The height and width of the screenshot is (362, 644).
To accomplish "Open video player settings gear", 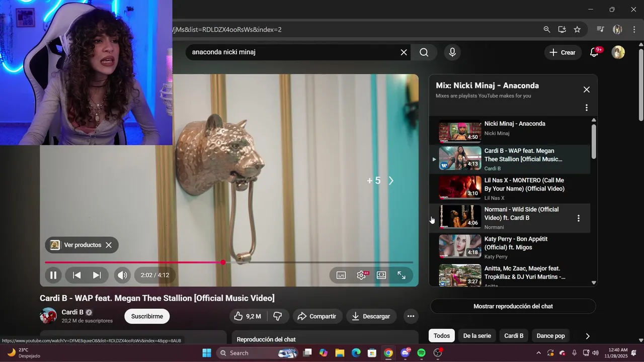I will (x=361, y=275).
